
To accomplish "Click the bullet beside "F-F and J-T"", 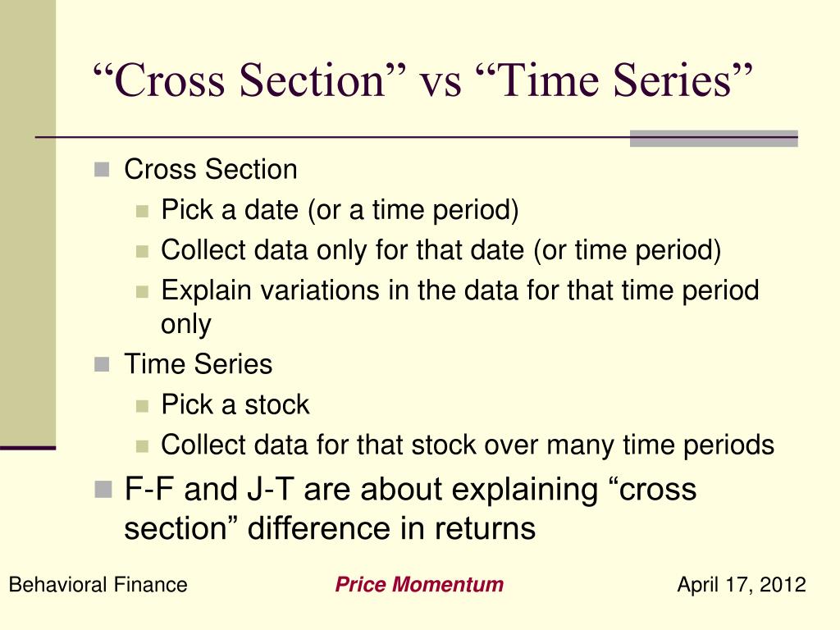I will coord(103,489).
